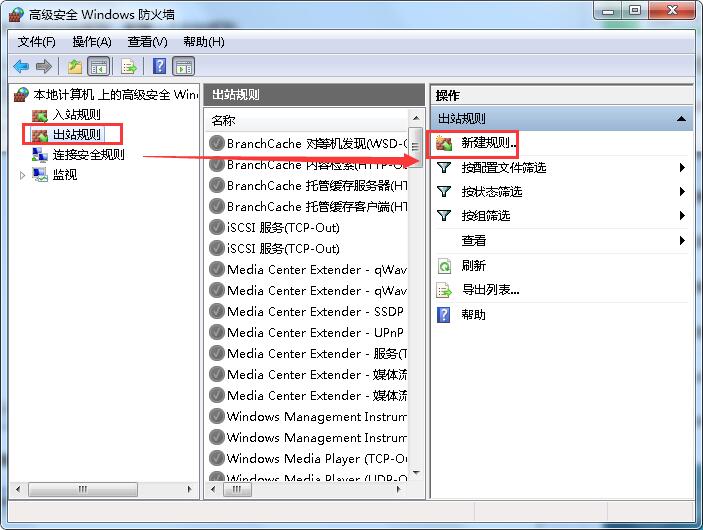Screen dimensions: 703x530
Task: Select 入站规则 in the left tree
Action: (x=77, y=115)
